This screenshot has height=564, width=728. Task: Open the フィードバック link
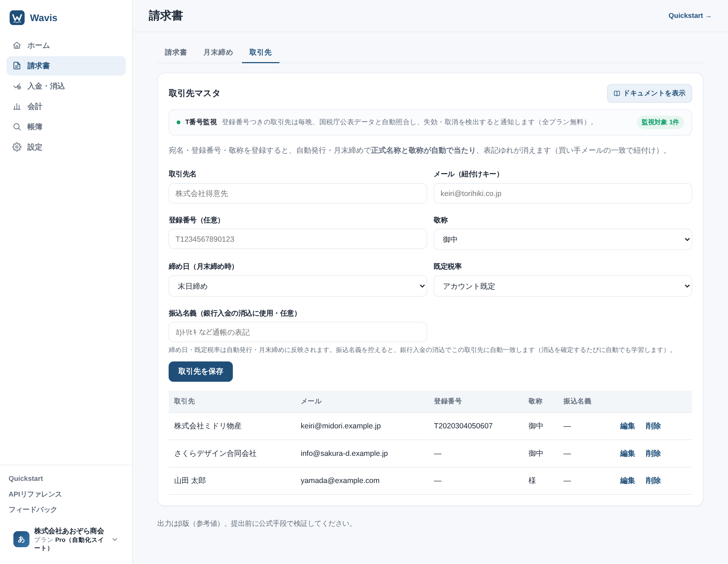click(32, 510)
